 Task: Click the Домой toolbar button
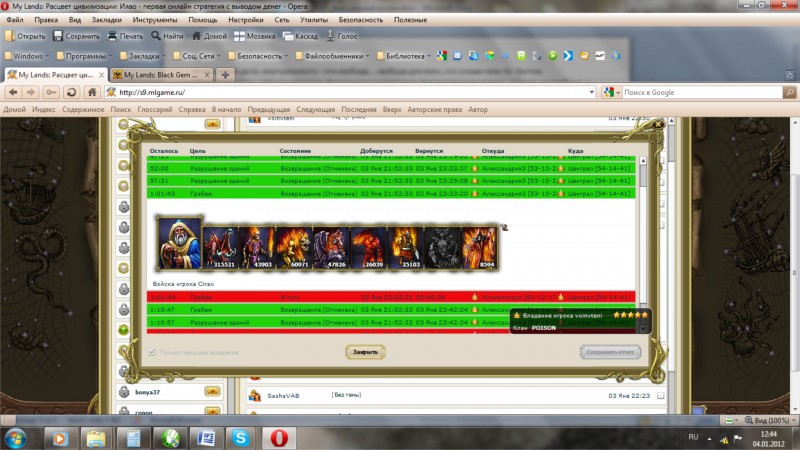(209, 36)
